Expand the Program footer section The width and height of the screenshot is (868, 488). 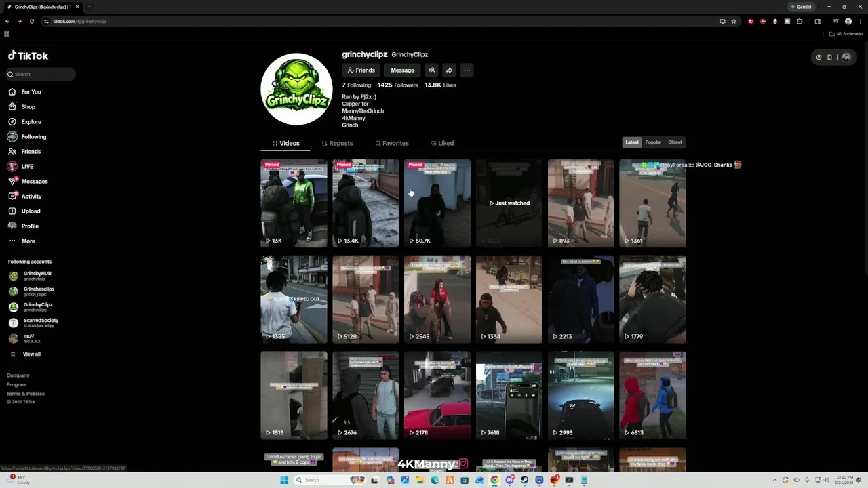pyautogui.click(x=17, y=384)
